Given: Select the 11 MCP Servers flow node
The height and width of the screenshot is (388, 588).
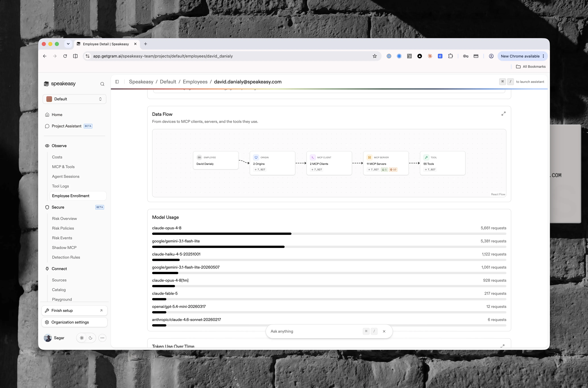Looking at the screenshot, I should tap(386, 163).
